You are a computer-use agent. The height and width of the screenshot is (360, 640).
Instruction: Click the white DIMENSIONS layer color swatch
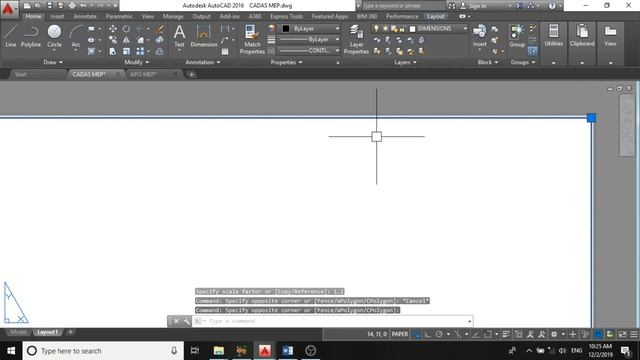point(412,29)
